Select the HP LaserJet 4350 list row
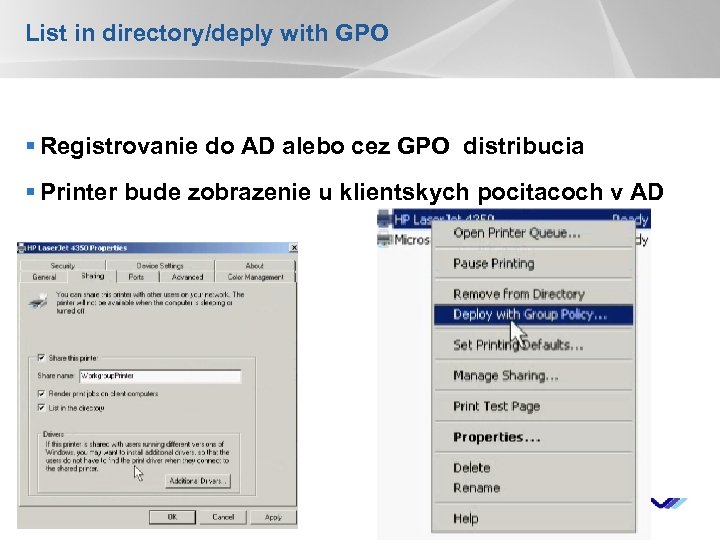The height and width of the screenshot is (540, 720). coord(514,219)
